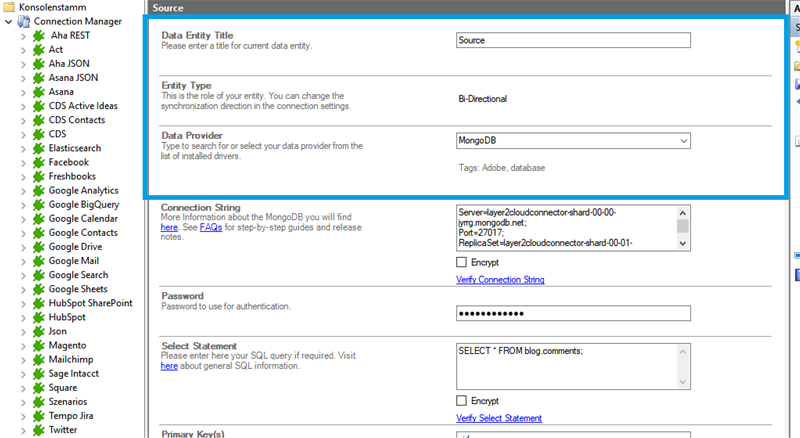This screenshot has height=438, width=800.
Task: Select the Tempo Jira tree item
Action: pyautogui.click(x=74, y=415)
